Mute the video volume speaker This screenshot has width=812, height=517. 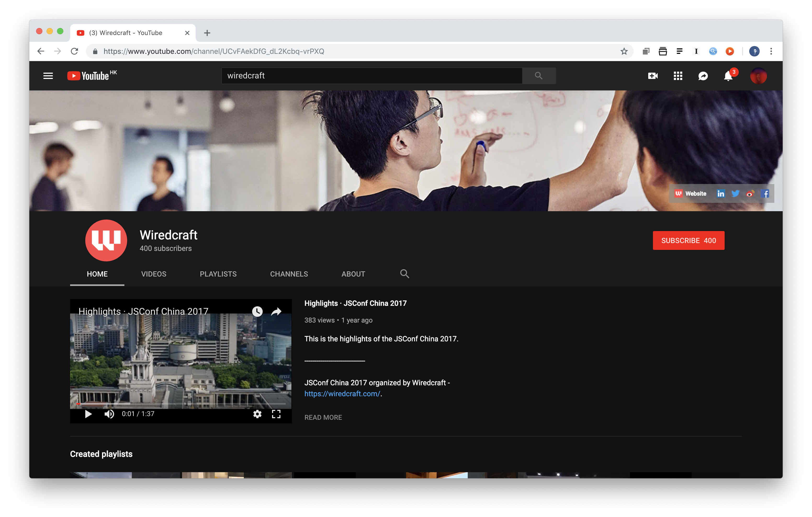click(x=109, y=414)
